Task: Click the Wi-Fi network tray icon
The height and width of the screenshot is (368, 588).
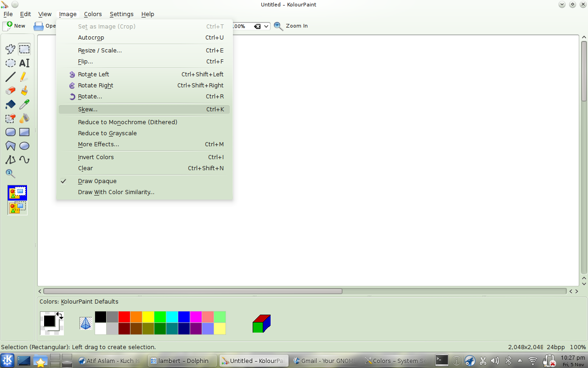Action: coord(533,361)
